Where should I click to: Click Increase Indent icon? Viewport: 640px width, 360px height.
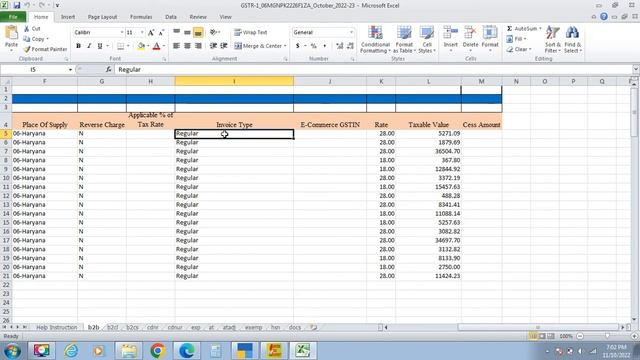224,46
